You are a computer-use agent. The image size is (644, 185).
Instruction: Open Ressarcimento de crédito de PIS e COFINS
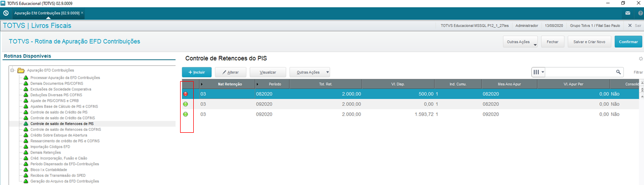click(65, 141)
